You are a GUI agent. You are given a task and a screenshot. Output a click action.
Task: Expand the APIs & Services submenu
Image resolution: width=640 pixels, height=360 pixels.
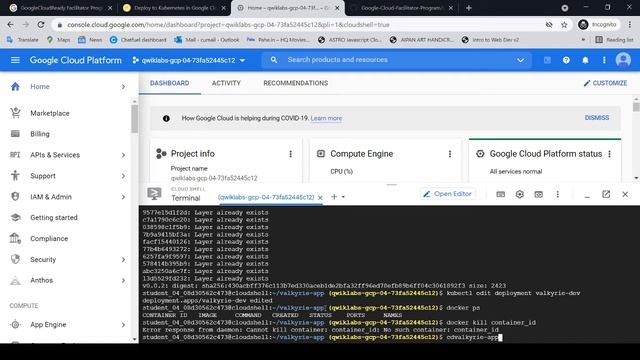pyautogui.click(x=123, y=155)
